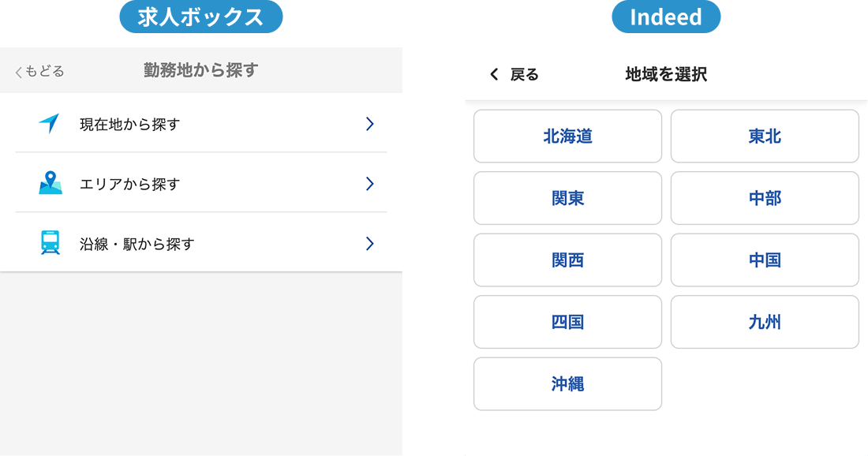Open the 沿線・駅から探す menu row

tap(200, 244)
